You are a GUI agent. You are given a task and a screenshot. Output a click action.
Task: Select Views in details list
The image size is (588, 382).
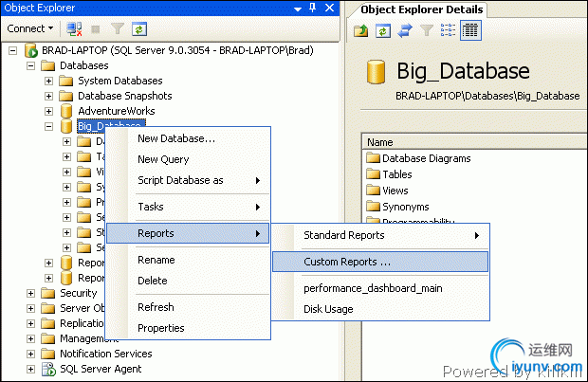tap(395, 191)
